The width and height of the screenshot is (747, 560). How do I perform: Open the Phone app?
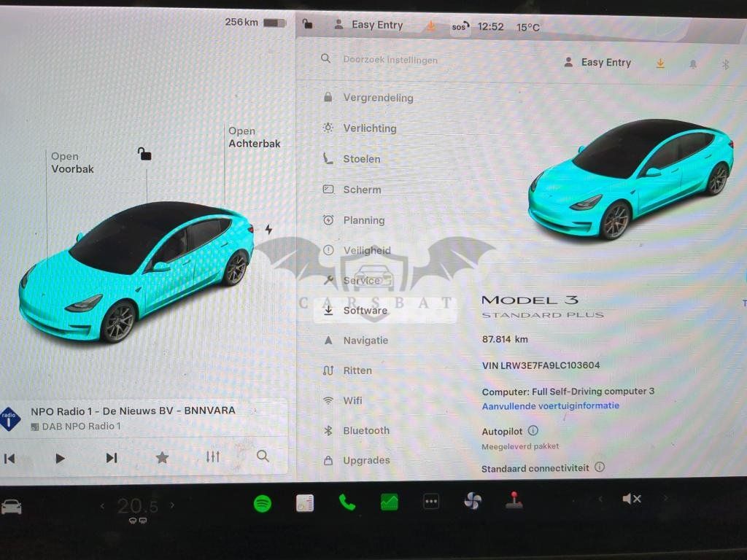pyautogui.click(x=347, y=502)
